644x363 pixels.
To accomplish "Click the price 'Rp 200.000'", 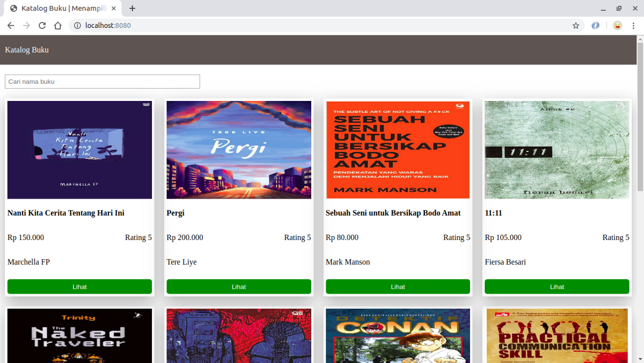I will click(x=185, y=237).
